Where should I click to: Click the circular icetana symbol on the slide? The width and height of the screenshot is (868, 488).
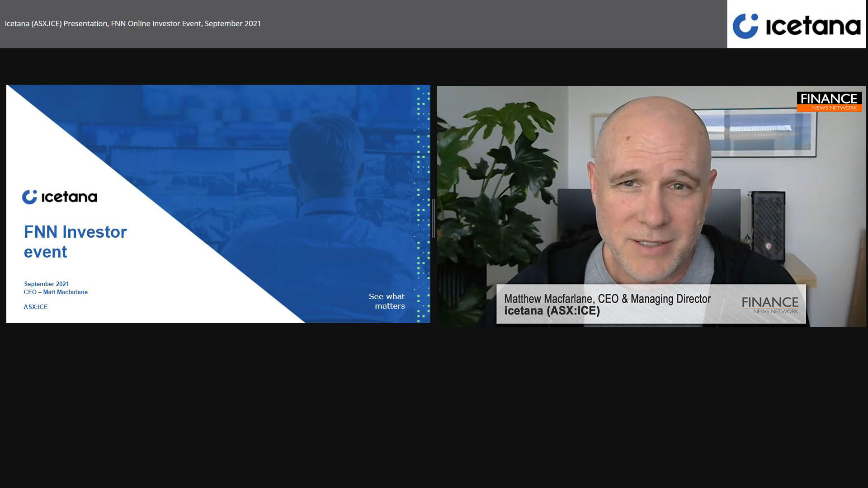(x=30, y=197)
